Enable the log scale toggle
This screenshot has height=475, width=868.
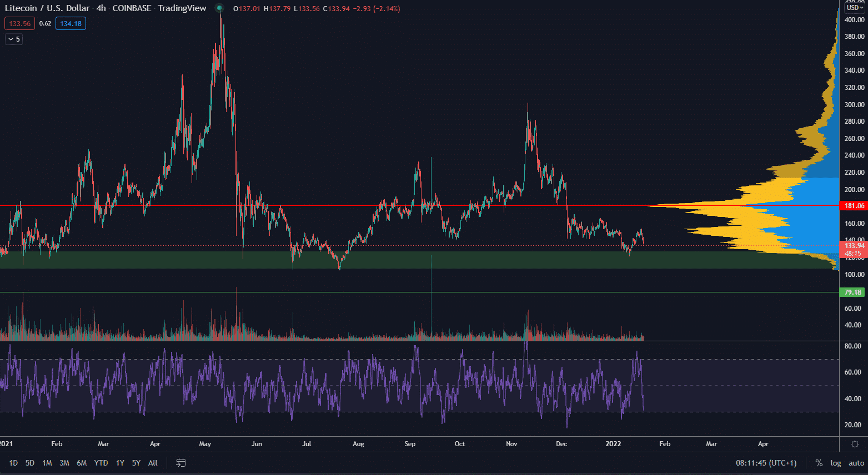(x=835, y=463)
